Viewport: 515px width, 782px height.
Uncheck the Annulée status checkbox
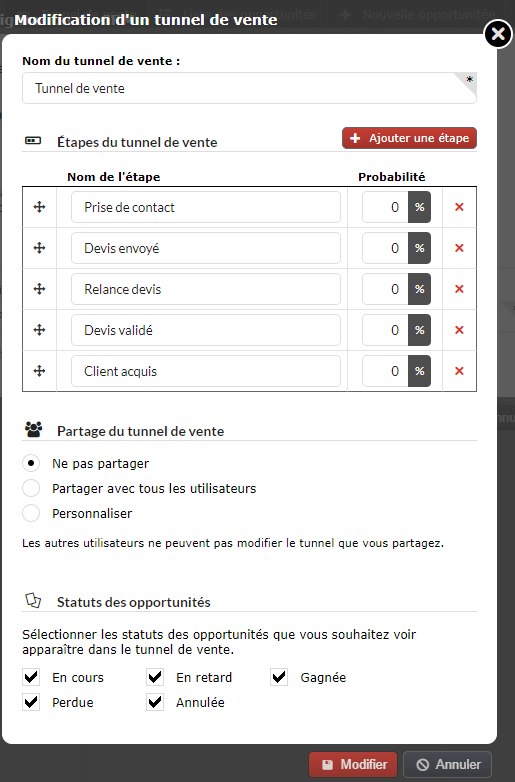pyautogui.click(x=155, y=702)
